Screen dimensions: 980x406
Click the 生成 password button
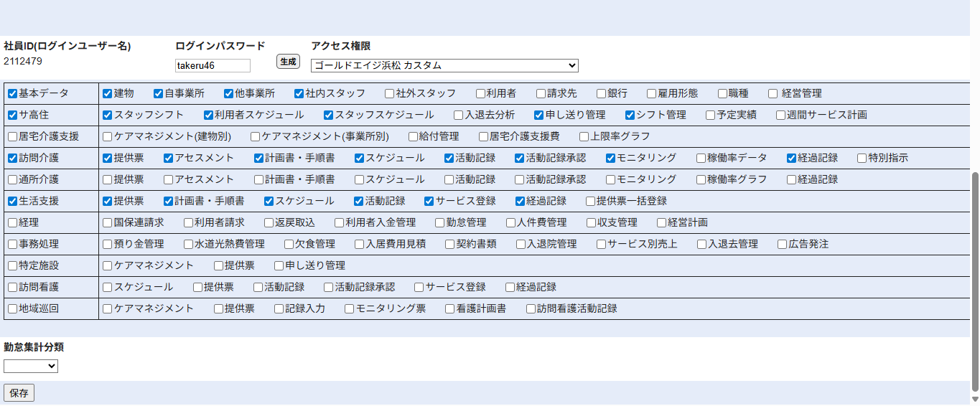coord(288,62)
